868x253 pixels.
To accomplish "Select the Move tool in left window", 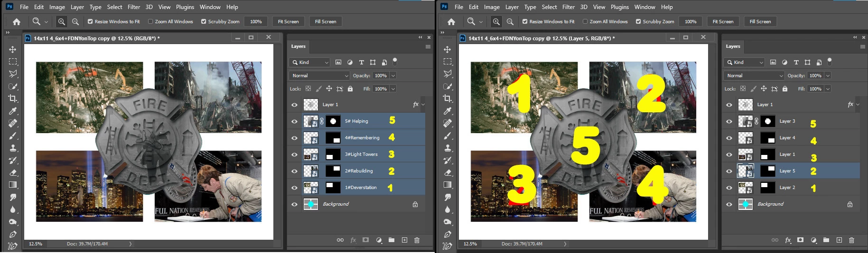I will 12,49.
